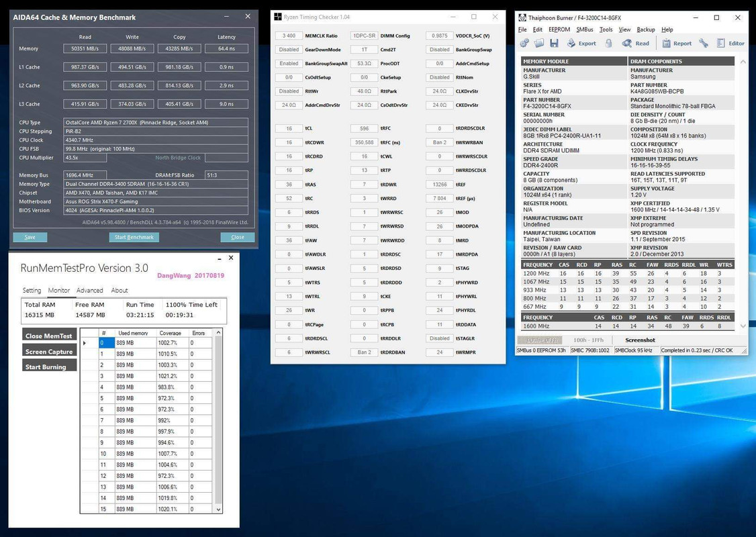Click the RunMemTestPro grid scrollbar up arrow
Screen dimensions: 756x537
point(218,333)
